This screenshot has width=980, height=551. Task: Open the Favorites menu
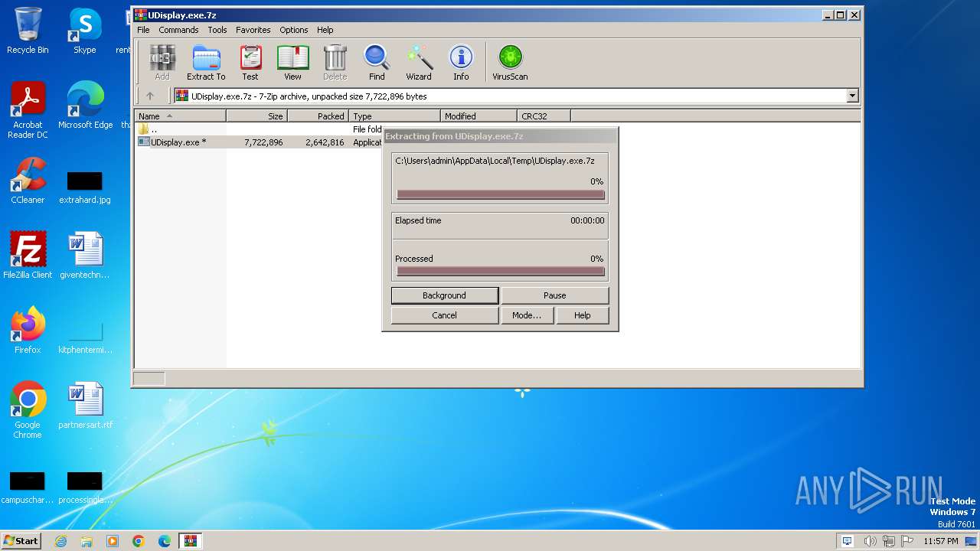[x=253, y=30]
